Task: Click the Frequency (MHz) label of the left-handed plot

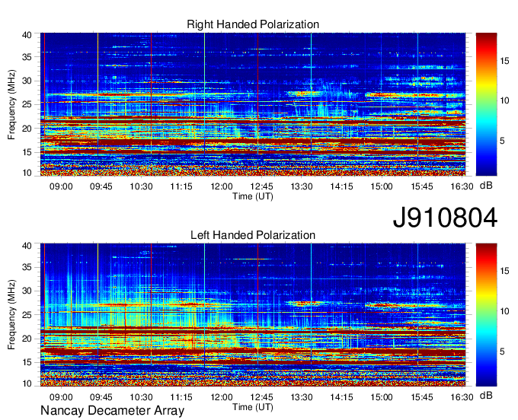Action: [11, 315]
